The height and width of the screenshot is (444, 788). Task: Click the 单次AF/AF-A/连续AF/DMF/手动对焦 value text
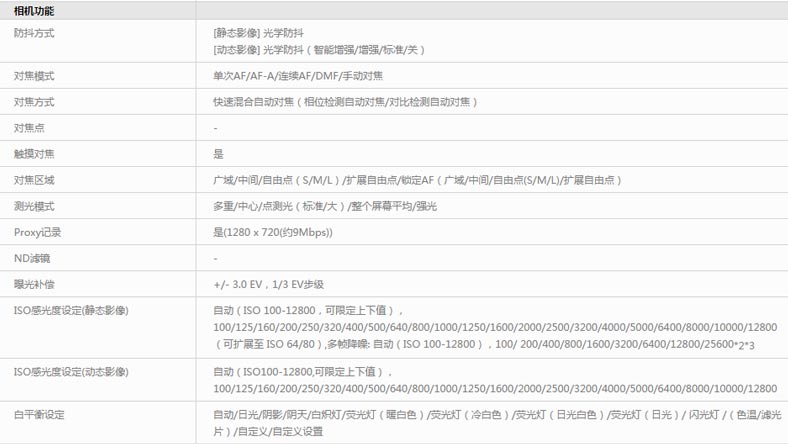tap(310, 76)
